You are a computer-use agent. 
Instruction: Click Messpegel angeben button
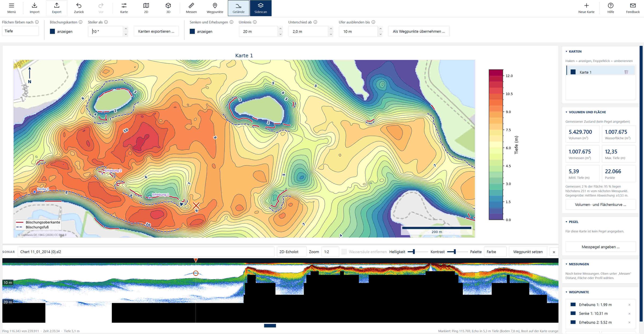pyautogui.click(x=601, y=247)
